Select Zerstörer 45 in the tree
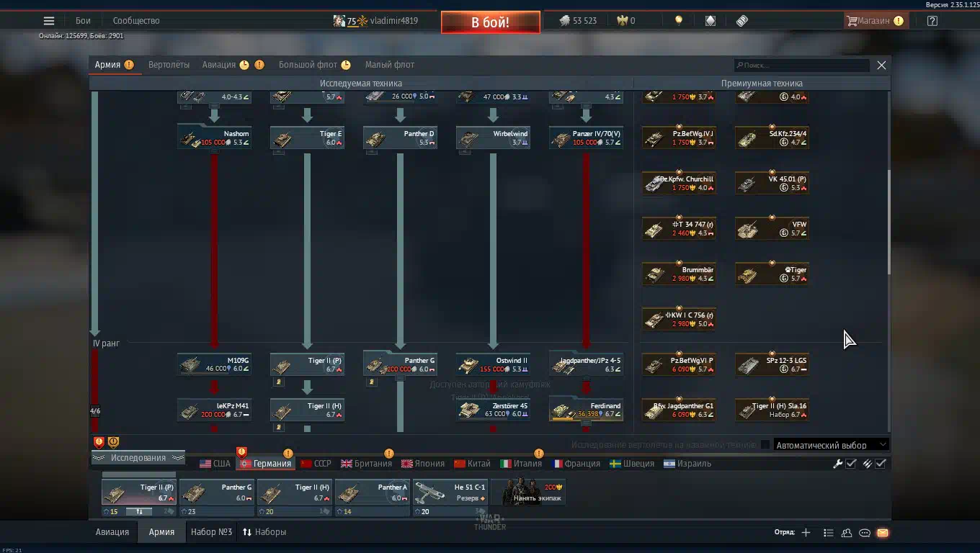The image size is (980, 553). coord(493,410)
